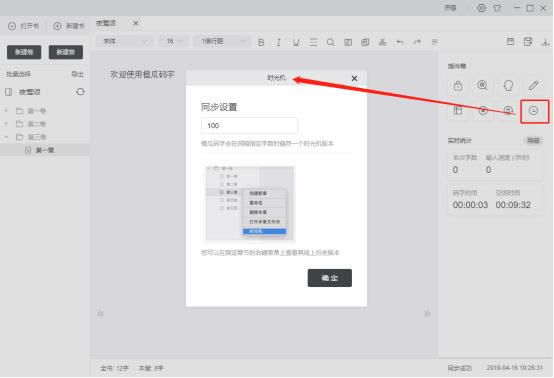Screen dimensions: 554x378
Task: Open the pencil plugin icon
Action: pyautogui.click(x=533, y=85)
